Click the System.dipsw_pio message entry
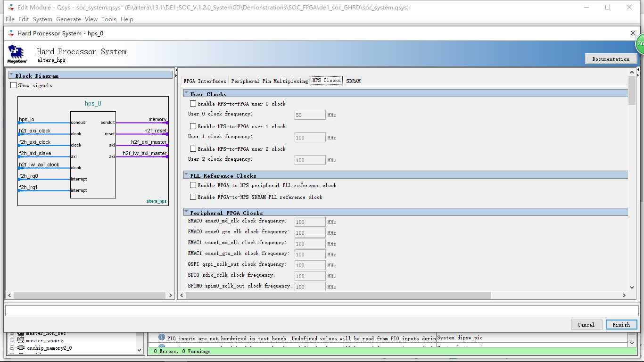The height and width of the screenshot is (362, 644). click(x=460, y=337)
